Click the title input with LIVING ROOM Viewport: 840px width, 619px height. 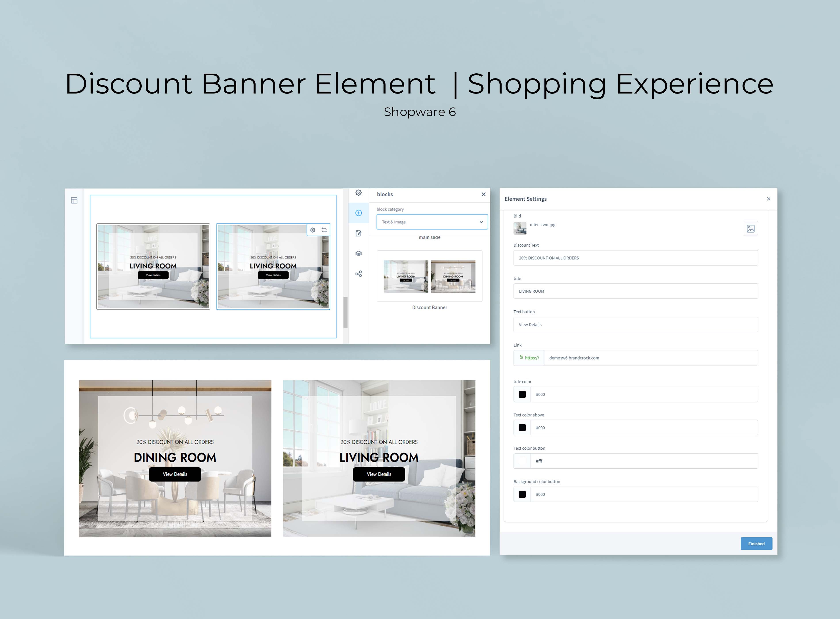pyautogui.click(x=636, y=291)
